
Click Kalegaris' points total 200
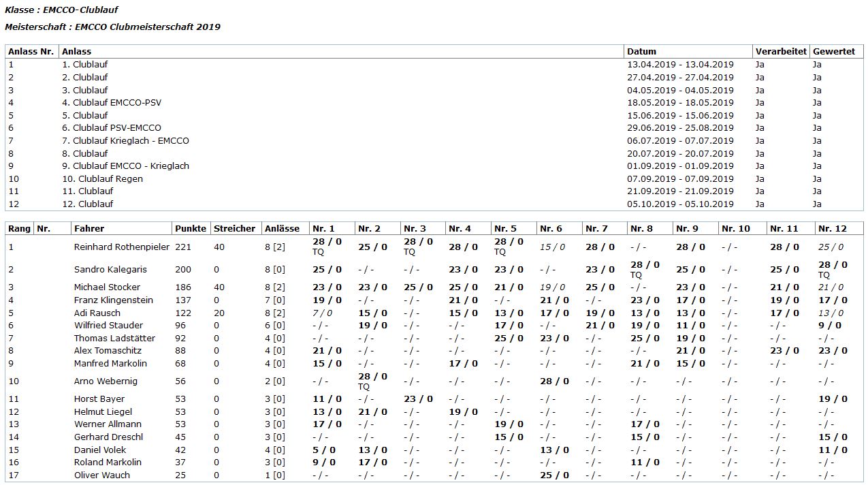click(x=183, y=270)
